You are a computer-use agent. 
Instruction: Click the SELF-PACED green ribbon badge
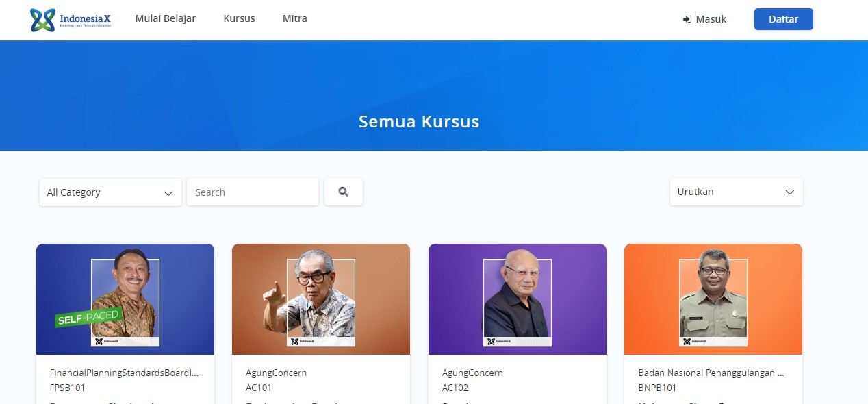pyautogui.click(x=88, y=318)
